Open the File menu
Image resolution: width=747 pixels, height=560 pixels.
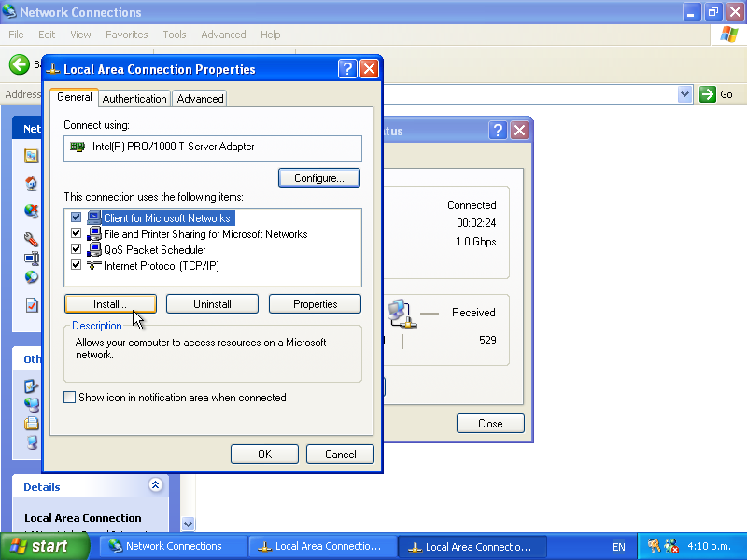(x=16, y=35)
